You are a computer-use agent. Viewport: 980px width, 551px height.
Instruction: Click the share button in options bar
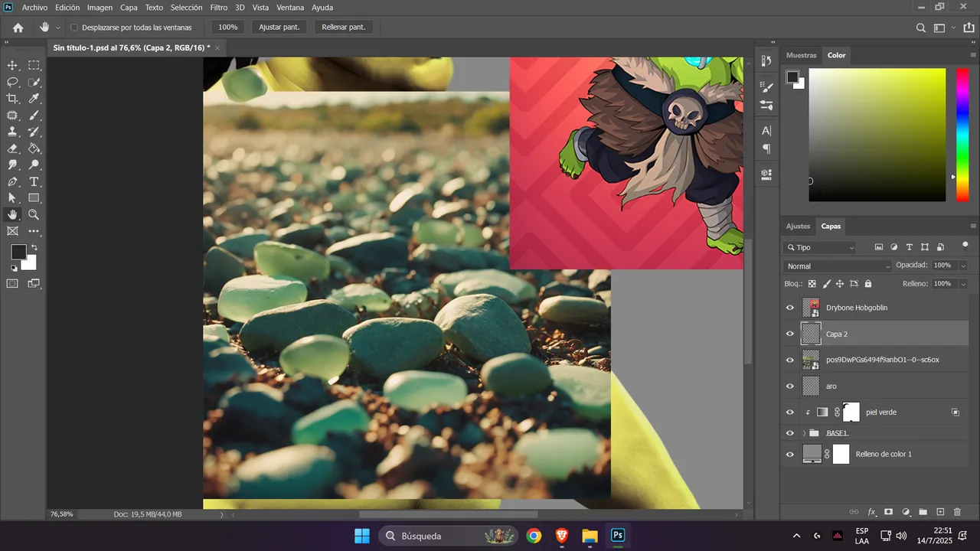pyautogui.click(x=969, y=28)
